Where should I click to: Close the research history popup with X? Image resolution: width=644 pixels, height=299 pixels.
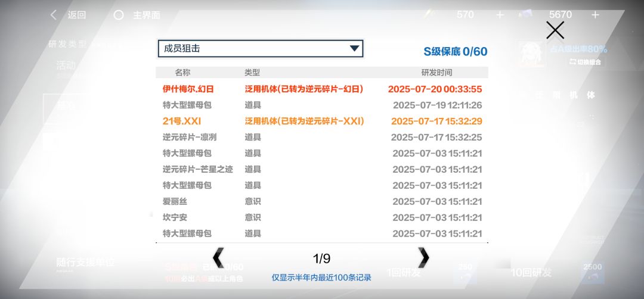[x=555, y=30]
